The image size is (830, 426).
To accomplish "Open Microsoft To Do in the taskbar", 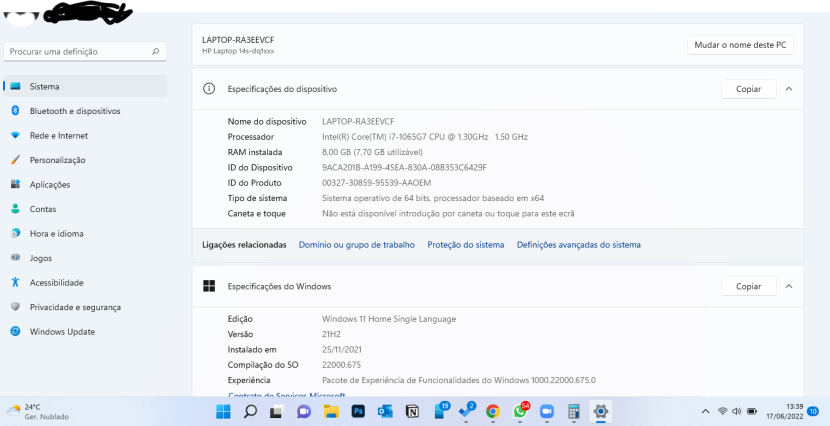I will 467,411.
